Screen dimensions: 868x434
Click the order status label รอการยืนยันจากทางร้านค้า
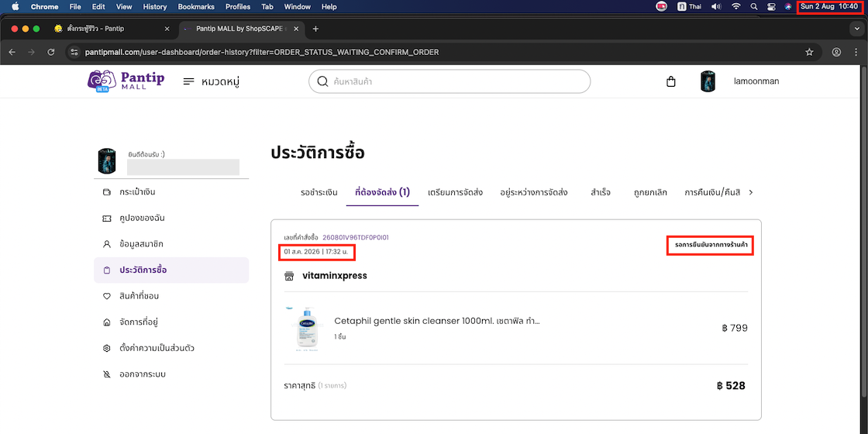pos(710,244)
